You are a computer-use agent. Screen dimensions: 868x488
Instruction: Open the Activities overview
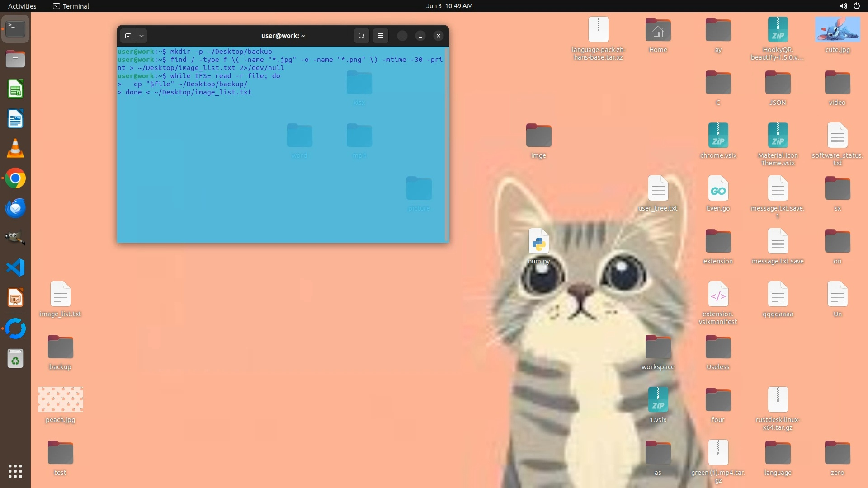[22, 6]
